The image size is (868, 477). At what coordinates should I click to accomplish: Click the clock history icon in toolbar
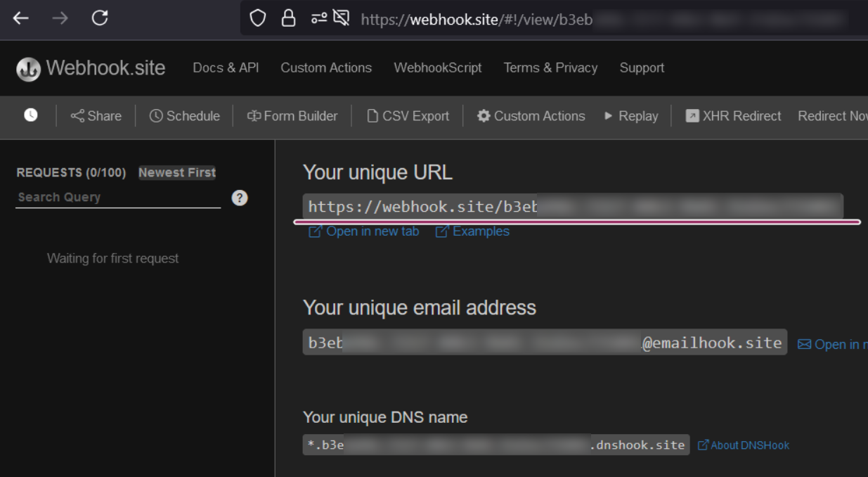(31, 115)
